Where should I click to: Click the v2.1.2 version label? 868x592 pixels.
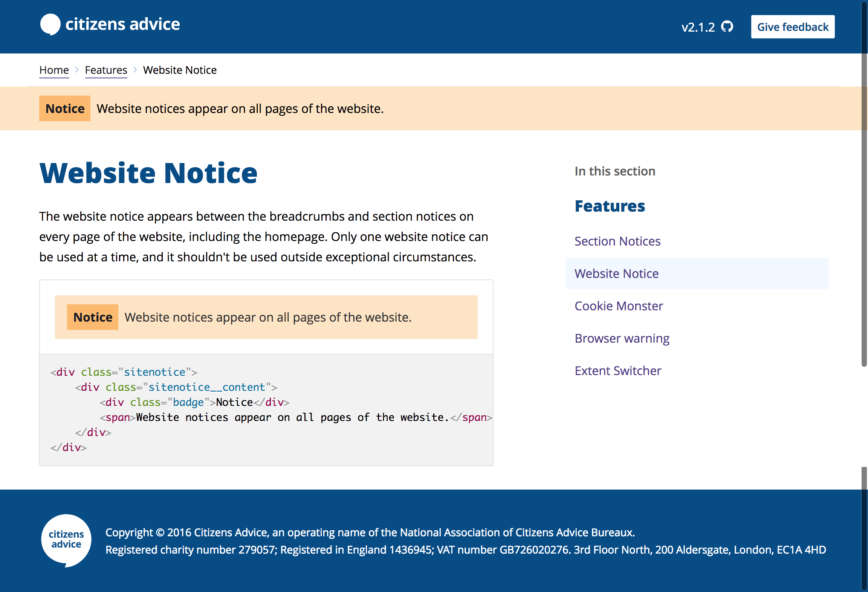click(698, 27)
